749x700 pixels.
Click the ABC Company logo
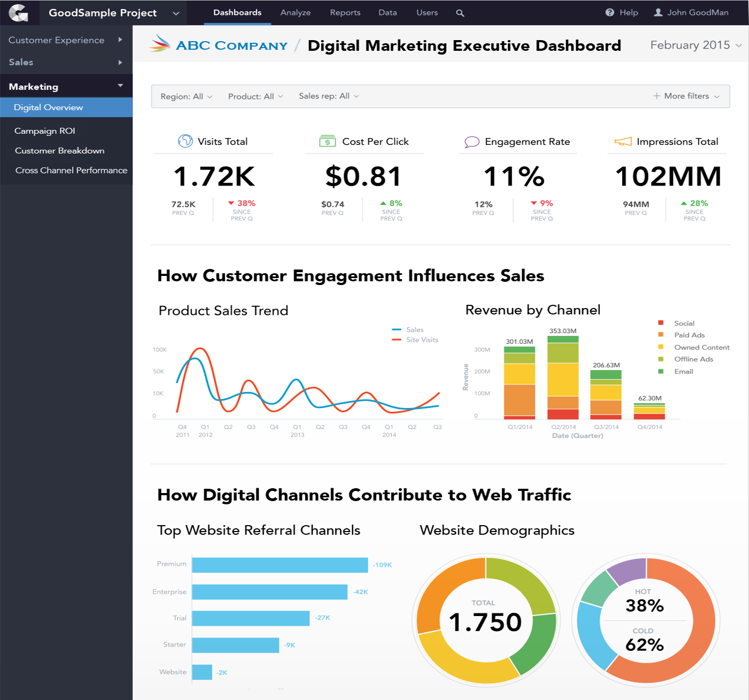pos(218,44)
